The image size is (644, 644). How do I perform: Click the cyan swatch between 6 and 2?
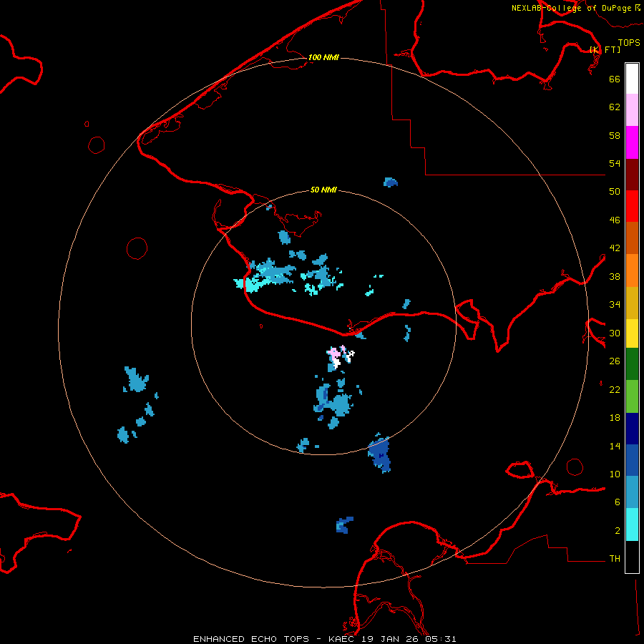[x=632, y=525]
